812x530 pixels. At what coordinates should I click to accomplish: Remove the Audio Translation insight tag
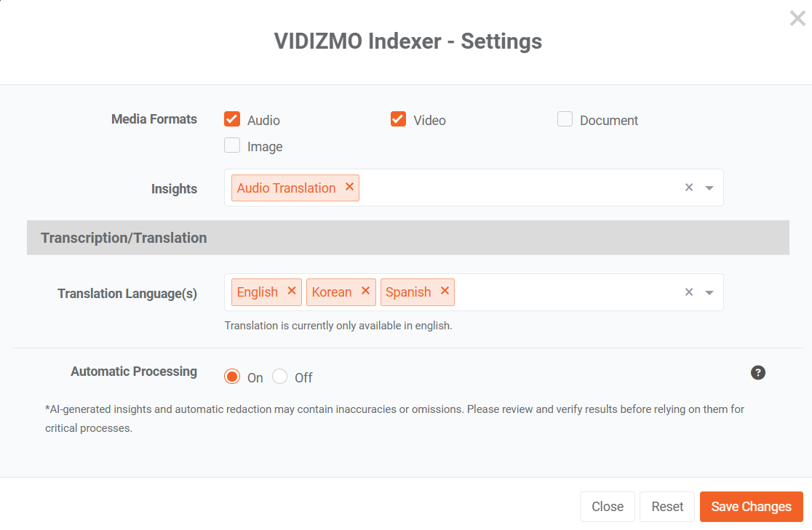tap(349, 188)
